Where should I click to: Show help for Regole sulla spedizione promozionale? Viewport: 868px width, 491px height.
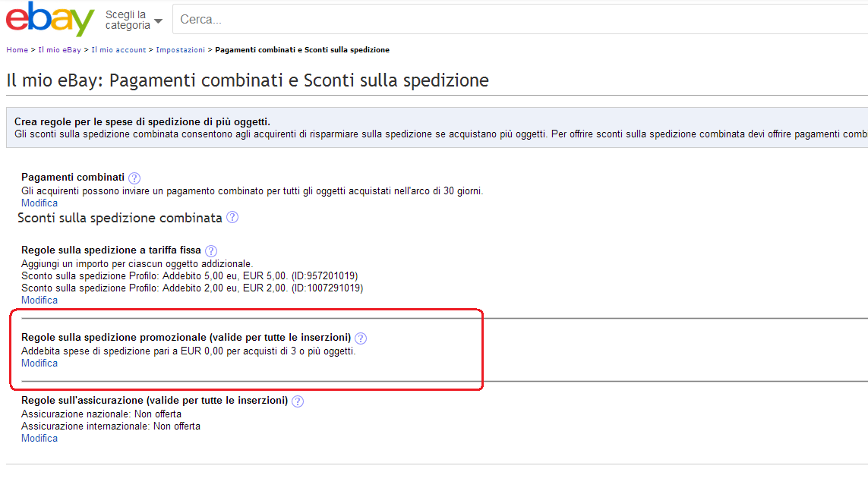pos(361,338)
